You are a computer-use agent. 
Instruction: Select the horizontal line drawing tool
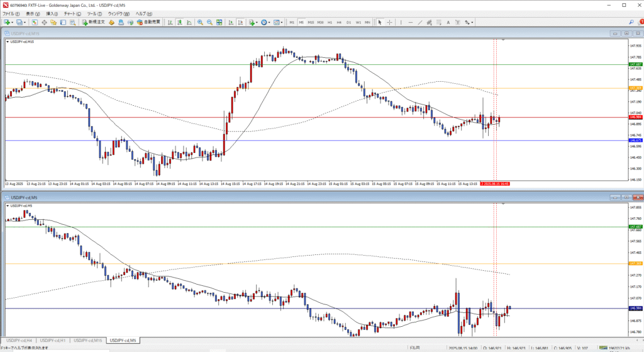[x=411, y=22]
